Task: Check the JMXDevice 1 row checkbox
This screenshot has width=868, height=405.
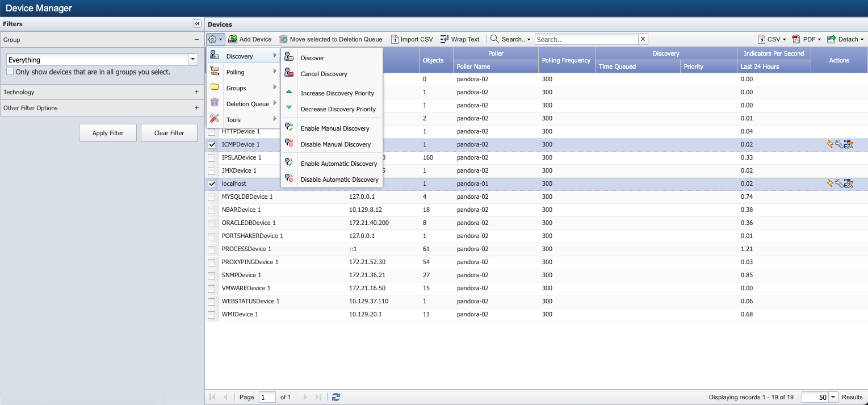Action: pyautogui.click(x=212, y=171)
